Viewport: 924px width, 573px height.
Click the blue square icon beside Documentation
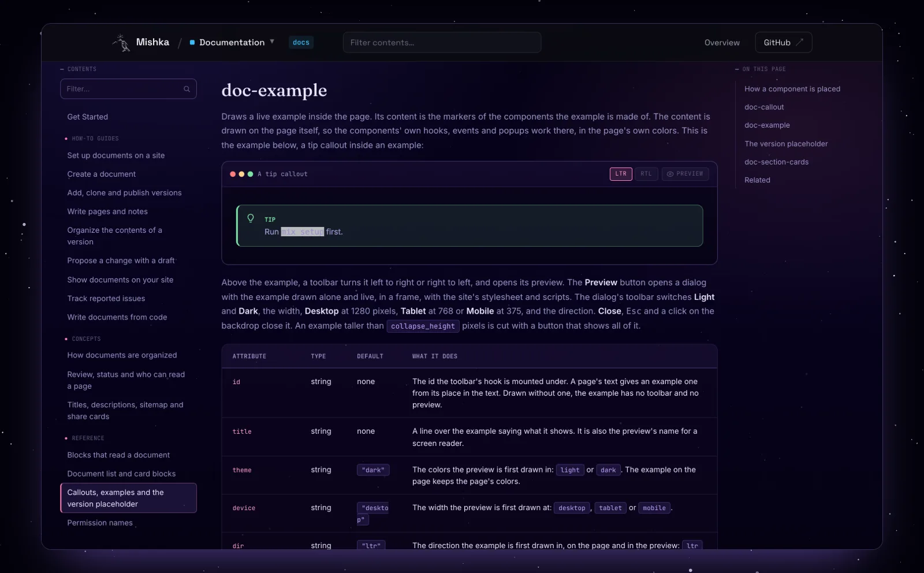click(192, 42)
